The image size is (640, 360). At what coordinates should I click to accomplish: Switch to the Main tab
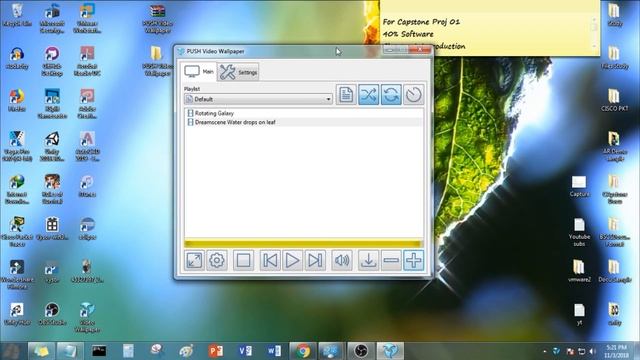(200, 71)
